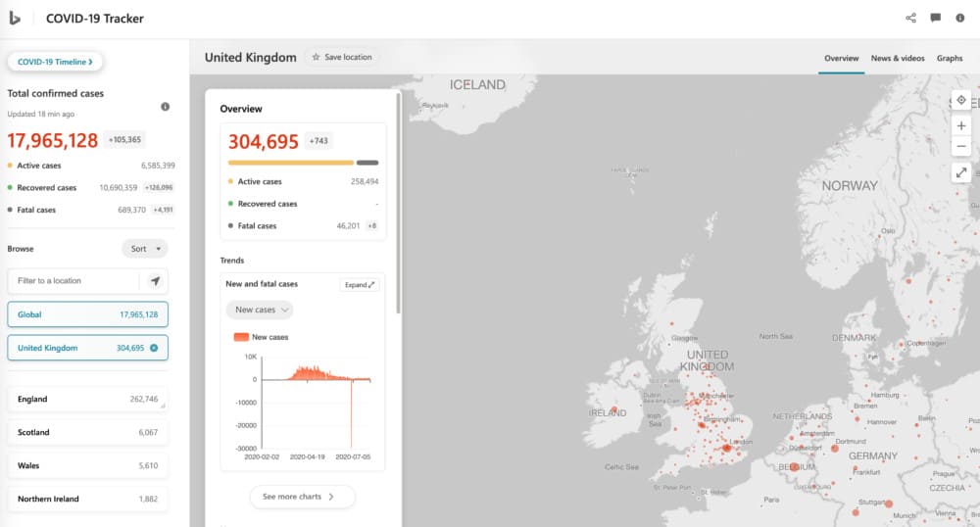Click info icon beside Total confirmed cases
This screenshot has width=980, height=527.
(x=165, y=107)
